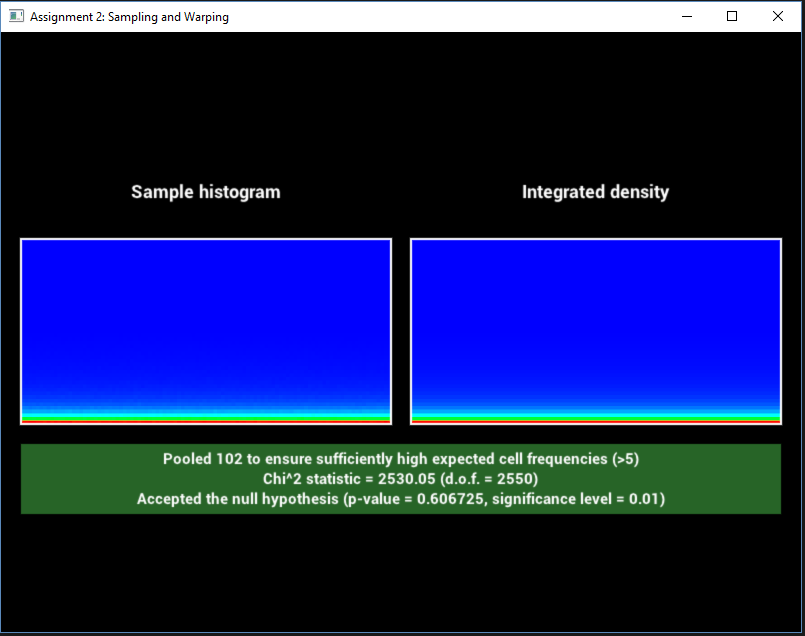This screenshot has height=636, width=805.
Task: Click the gap between the two plots
Action: coord(401,330)
